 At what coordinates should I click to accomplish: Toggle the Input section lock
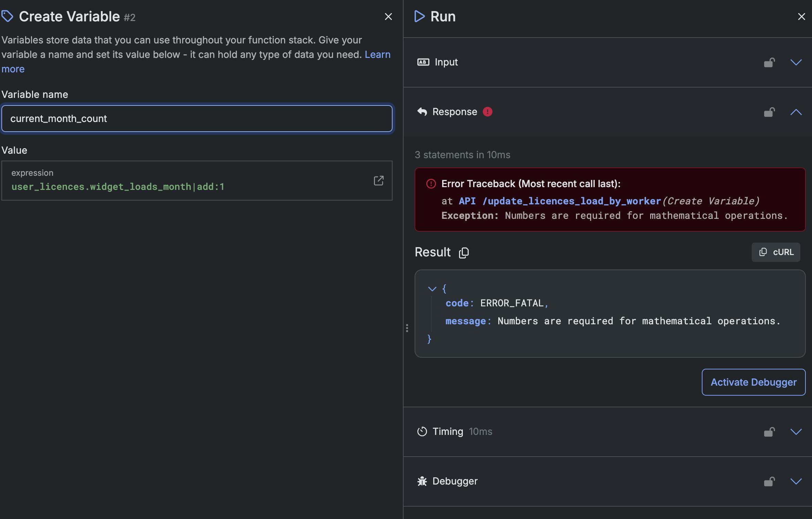pyautogui.click(x=769, y=62)
